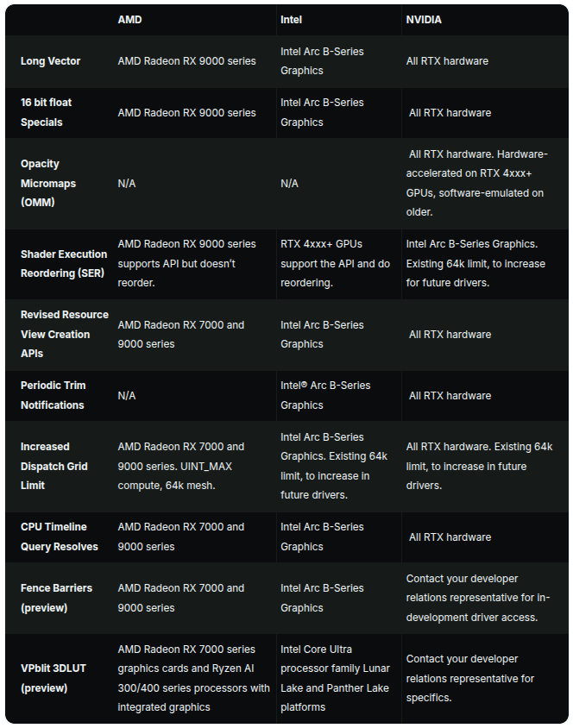Viewport: 573px width, 728px height.
Task: Select Revised Resource View Creation APIs label
Action: click(x=64, y=334)
